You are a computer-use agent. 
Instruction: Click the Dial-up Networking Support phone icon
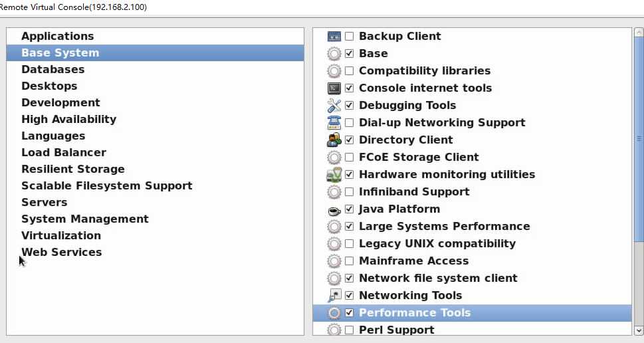pyautogui.click(x=334, y=123)
